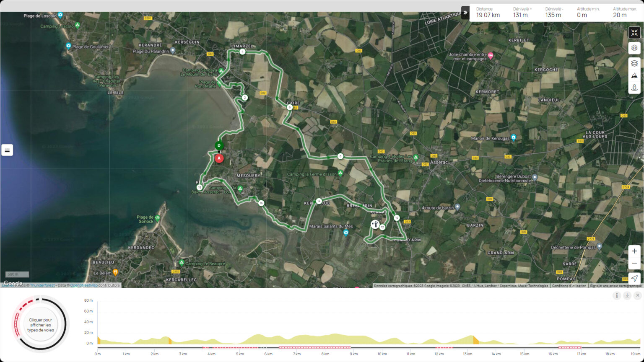Viewport: 644px width, 362px height.
Task: Click the red arrival marker A
Action: click(219, 158)
